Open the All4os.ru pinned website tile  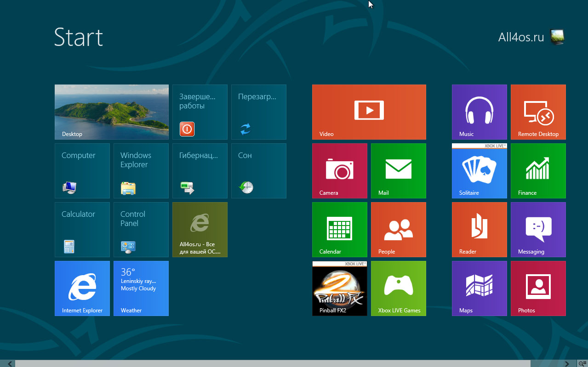(200, 230)
